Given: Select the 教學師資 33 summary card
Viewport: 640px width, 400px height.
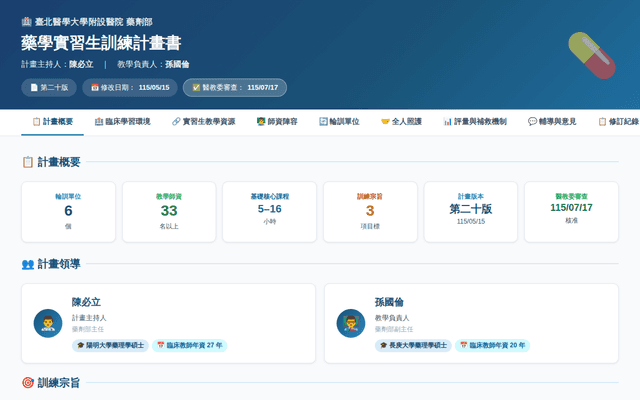Looking at the screenshot, I should [x=169, y=212].
